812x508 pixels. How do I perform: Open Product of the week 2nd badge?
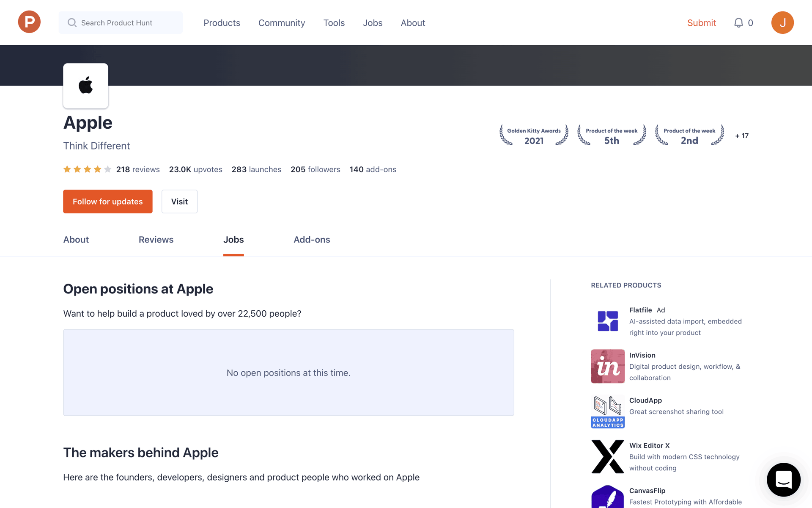coord(689,135)
